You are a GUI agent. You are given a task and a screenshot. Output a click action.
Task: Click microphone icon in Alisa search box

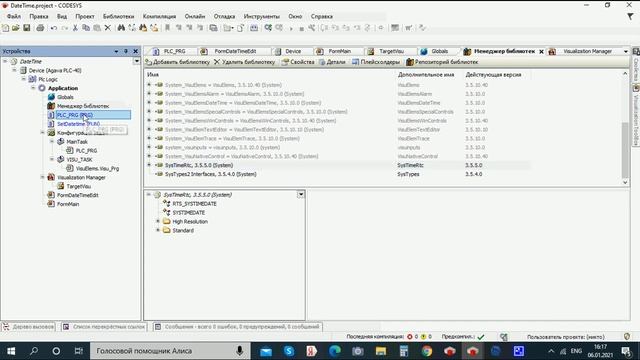[240, 351]
